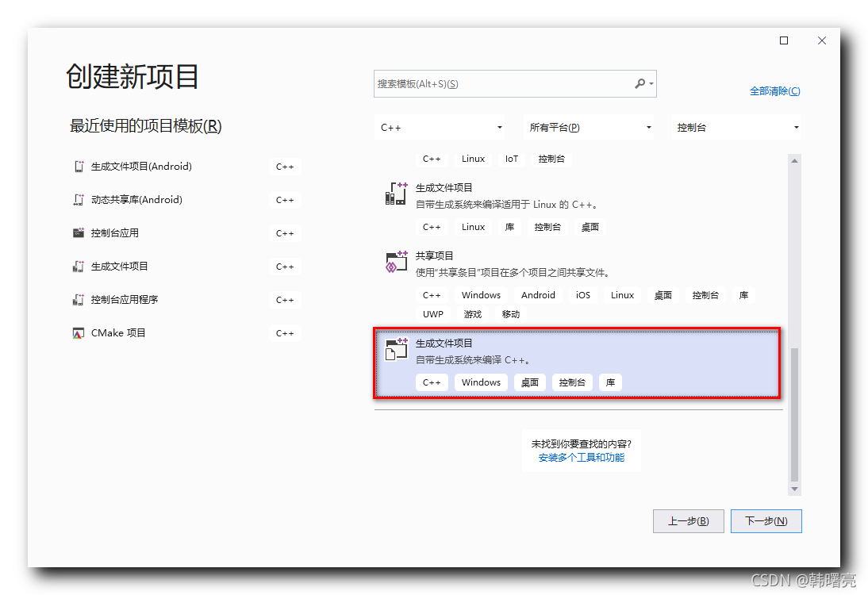
Task: Click the 动态共享库(Android) template icon
Action: pos(77,199)
